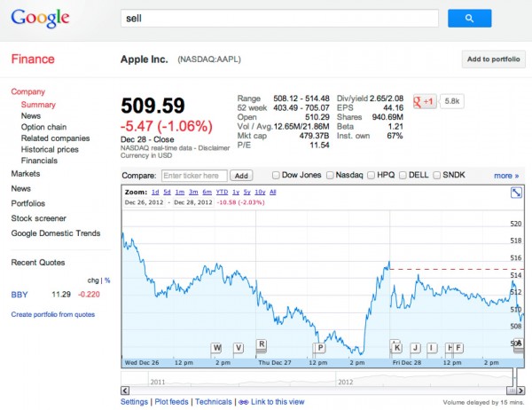The height and width of the screenshot is (410, 532).
Task: Expand chart with the fullscreen icon
Action: 516,193
